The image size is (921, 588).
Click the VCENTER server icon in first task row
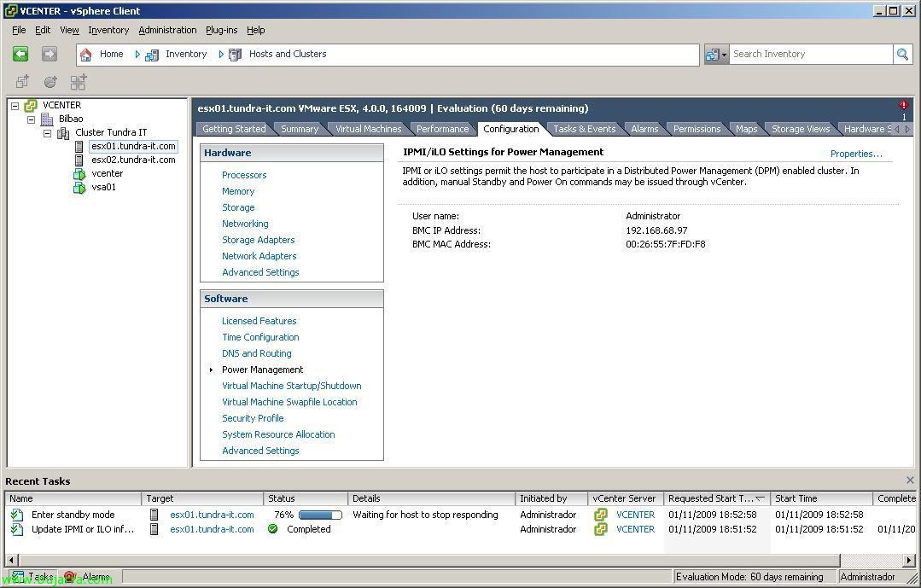coord(600,515)
